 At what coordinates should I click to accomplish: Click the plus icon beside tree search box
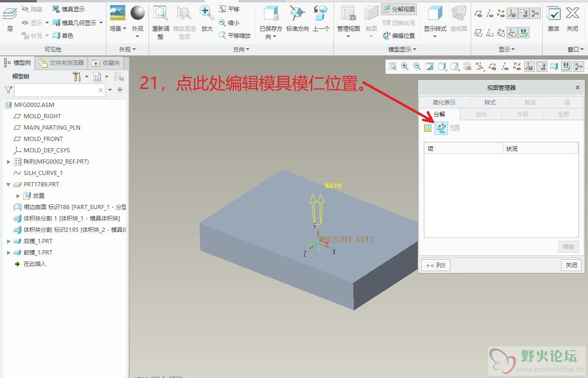point(120,90)
